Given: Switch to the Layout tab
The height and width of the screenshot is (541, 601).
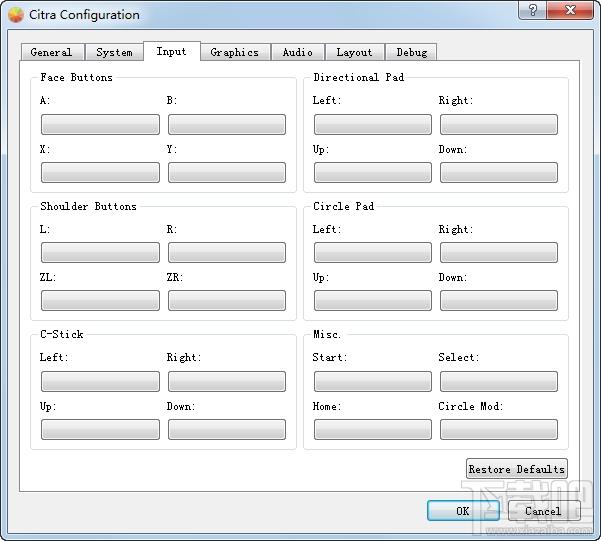Looking at the screenshot, I should (354, 52).
